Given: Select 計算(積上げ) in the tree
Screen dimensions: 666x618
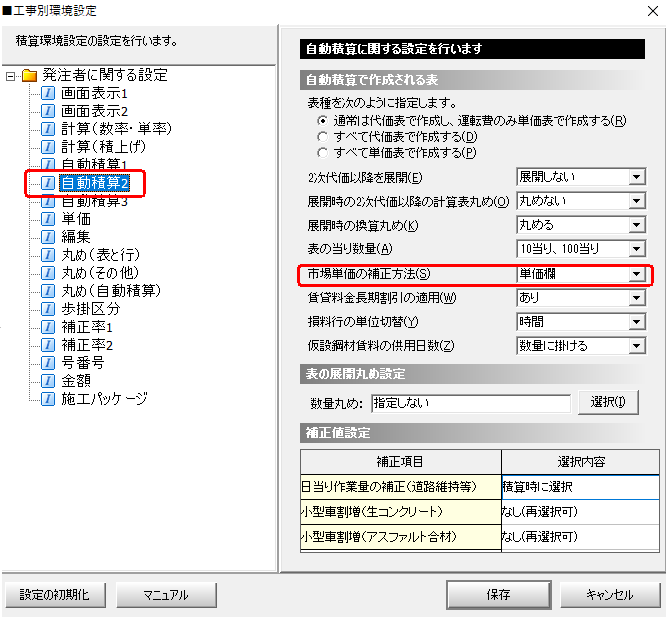Looking at the screenshot, I should pyautogui.click(x=103, y=147).
